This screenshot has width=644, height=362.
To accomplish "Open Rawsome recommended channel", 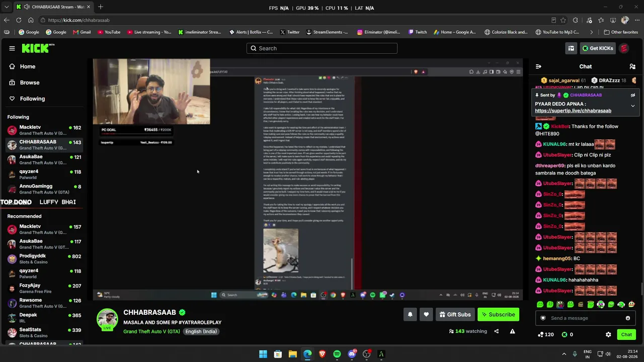I will pos(44,303).
